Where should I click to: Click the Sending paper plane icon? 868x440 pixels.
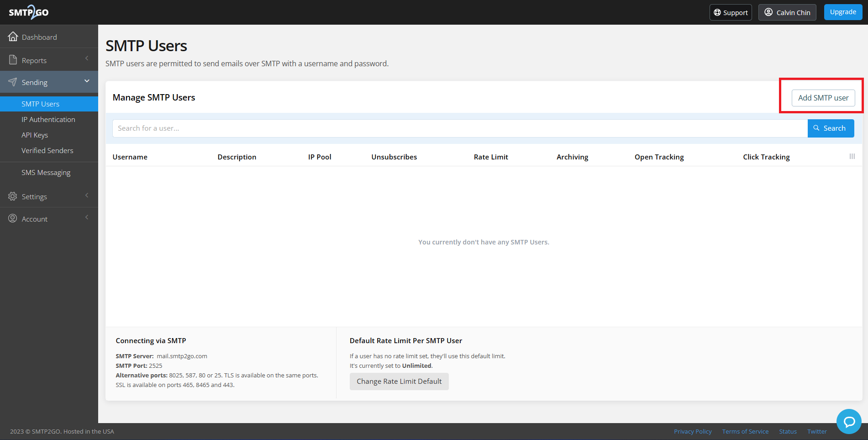click(13, 82)
